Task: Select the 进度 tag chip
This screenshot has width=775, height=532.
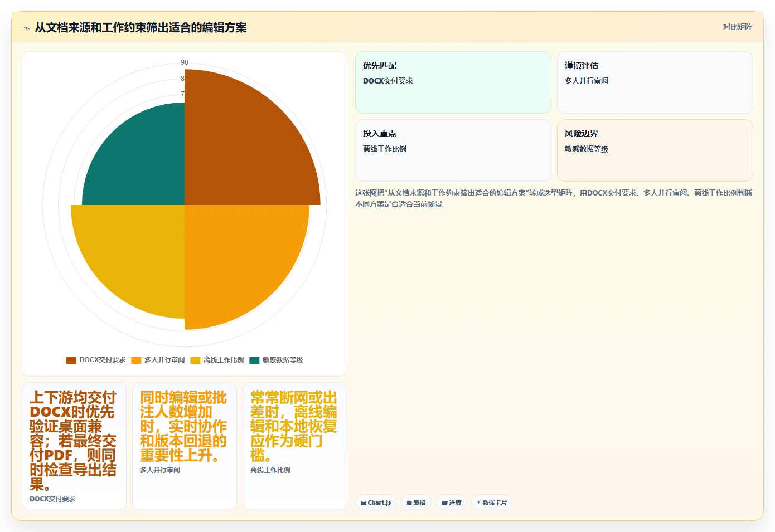Action: [x=451, y=502]
